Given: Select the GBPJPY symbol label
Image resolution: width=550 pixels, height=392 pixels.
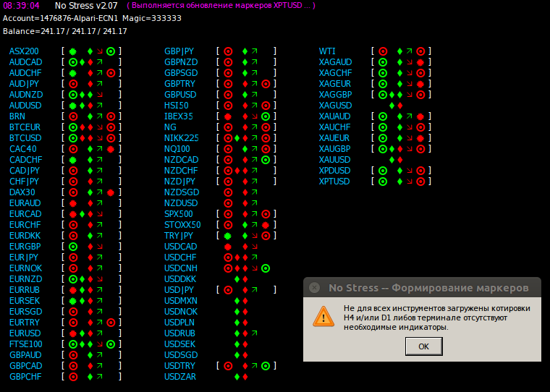Looking at the screenshot, I should pyautogui.click(x=179, y=51).
